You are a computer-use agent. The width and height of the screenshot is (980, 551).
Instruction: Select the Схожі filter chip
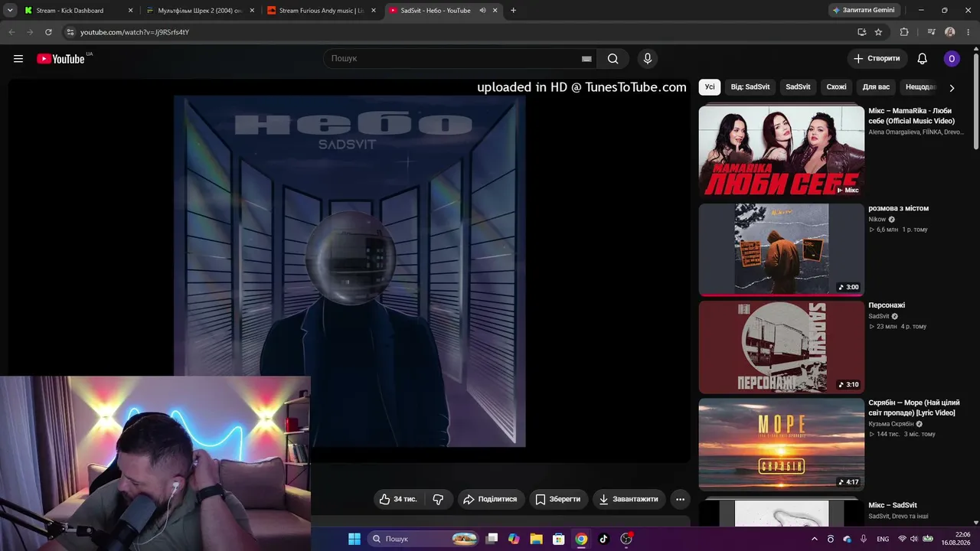(x=836, y=87)
